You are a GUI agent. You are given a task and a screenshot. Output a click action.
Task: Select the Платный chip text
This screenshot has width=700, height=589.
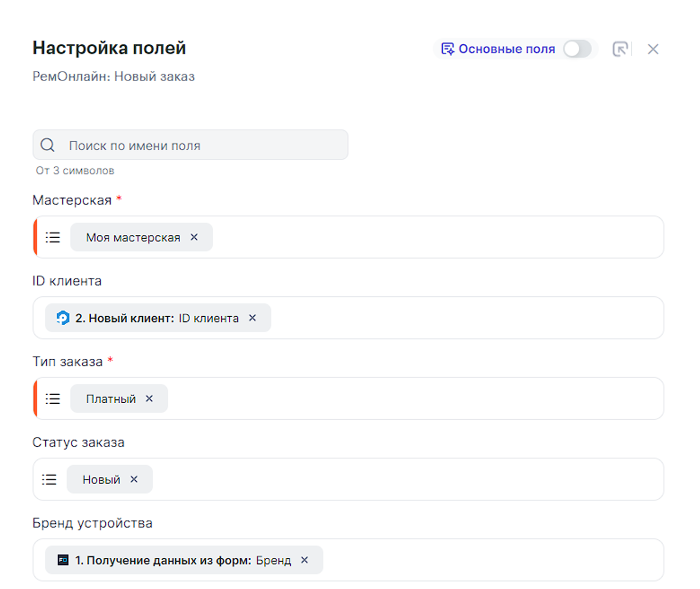click(111, 399)
